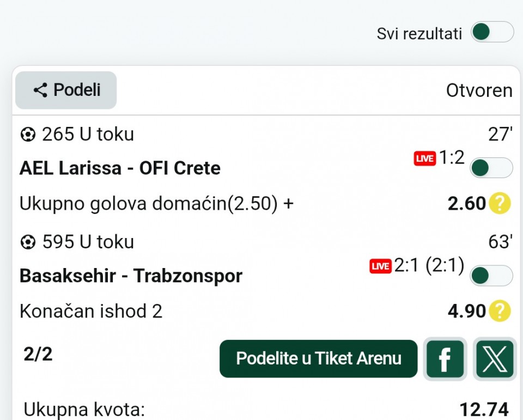
Task: Open the AEL Larissa - OFI Crete match
Action: tap(120, 168)
